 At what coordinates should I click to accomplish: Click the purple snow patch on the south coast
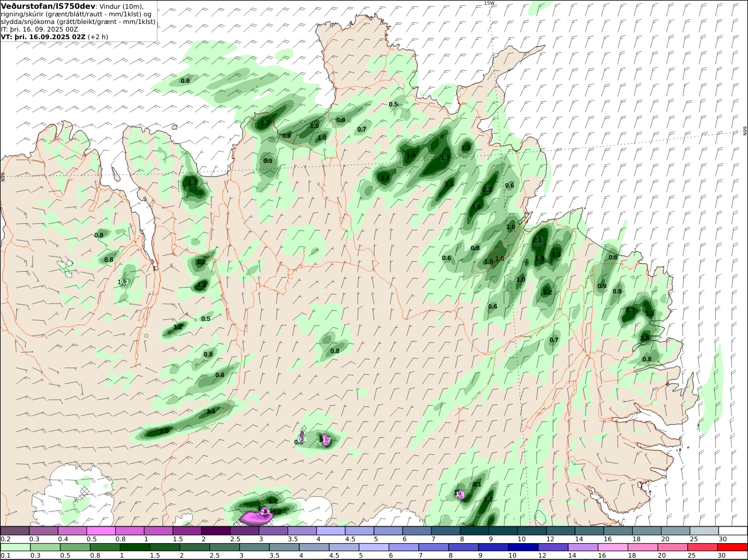click(257, 517)
